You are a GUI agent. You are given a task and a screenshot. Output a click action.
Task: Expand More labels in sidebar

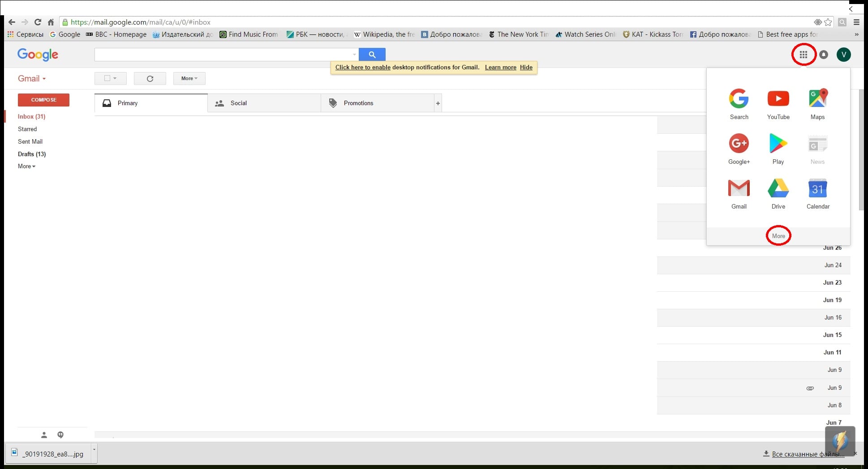(26, 166)
